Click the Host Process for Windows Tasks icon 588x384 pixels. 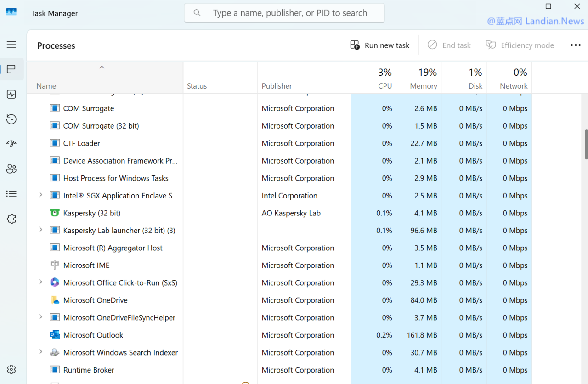[x=55, y=178]
